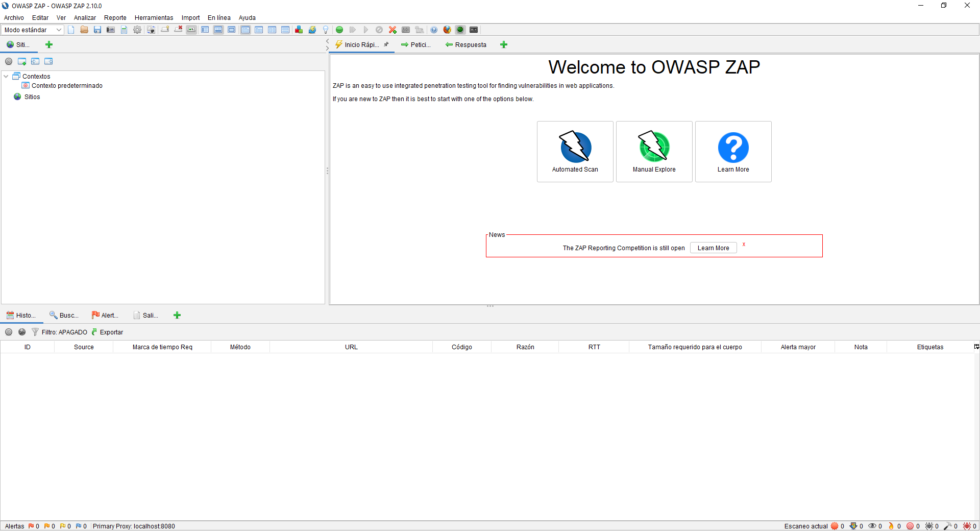Click the Add-ons marketplace blocks icon
This screenshot has width=980, height=531.
pos(299,30)
